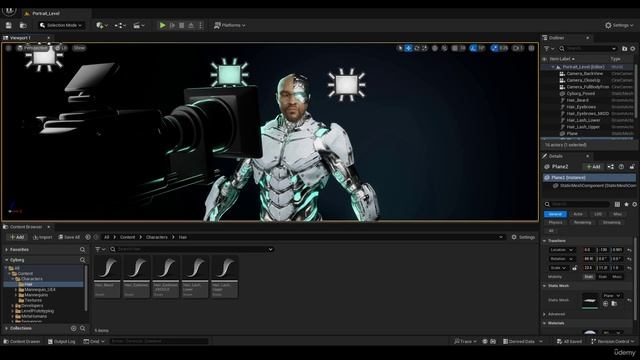
Task: Click the Eject from player icon
Action: click(x=191, y=25)
